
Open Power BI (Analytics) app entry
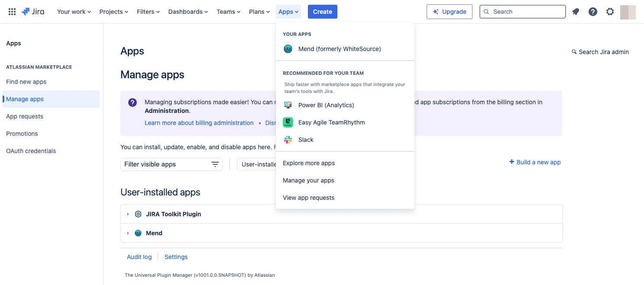tap(326, 105)
